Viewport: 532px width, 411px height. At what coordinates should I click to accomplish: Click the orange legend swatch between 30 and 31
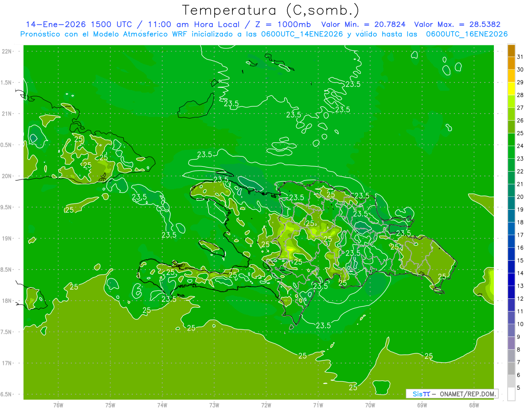coord(511,63)
